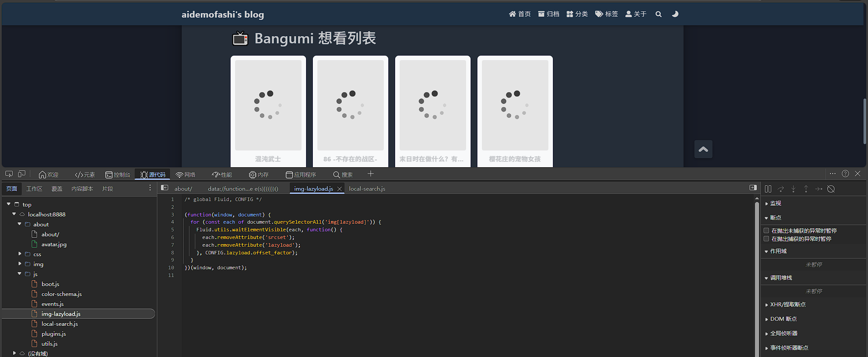Viewport: 868px width, 357px height.
Task: Click the blog search magnifier icon
Action: pyautogui.click(x=659, y=14)
